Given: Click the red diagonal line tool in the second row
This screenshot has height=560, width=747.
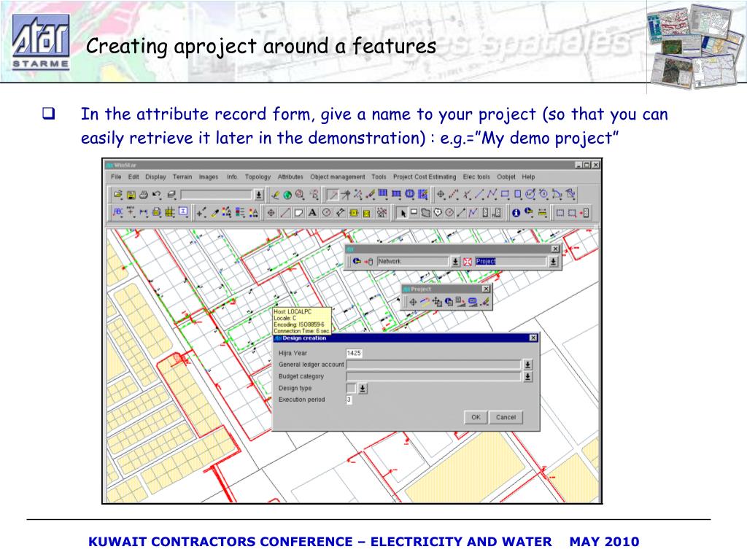Looking at the screenshot, I should click(285, 213).
